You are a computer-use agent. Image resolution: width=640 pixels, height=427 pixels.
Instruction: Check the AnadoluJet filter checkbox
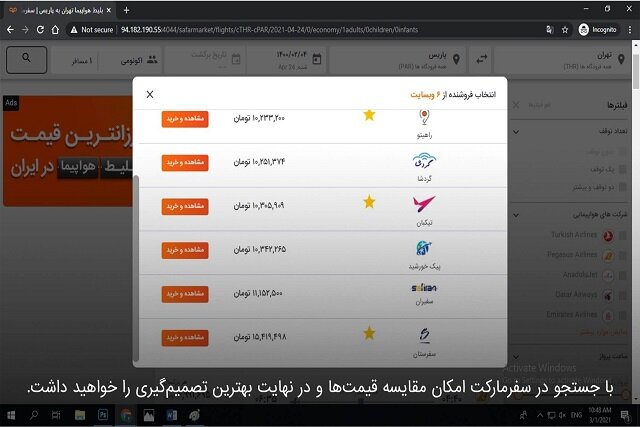623,275
